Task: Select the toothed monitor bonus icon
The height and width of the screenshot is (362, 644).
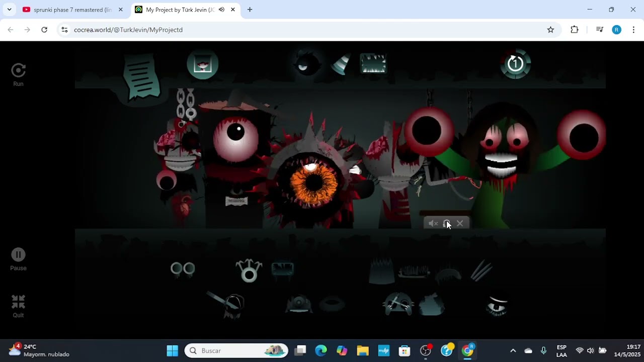Action: coord(373,63)
